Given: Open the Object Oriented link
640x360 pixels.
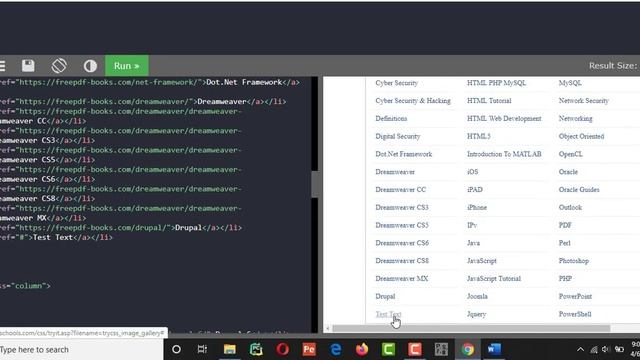Looking at the screenshot, I should point(581,136).
